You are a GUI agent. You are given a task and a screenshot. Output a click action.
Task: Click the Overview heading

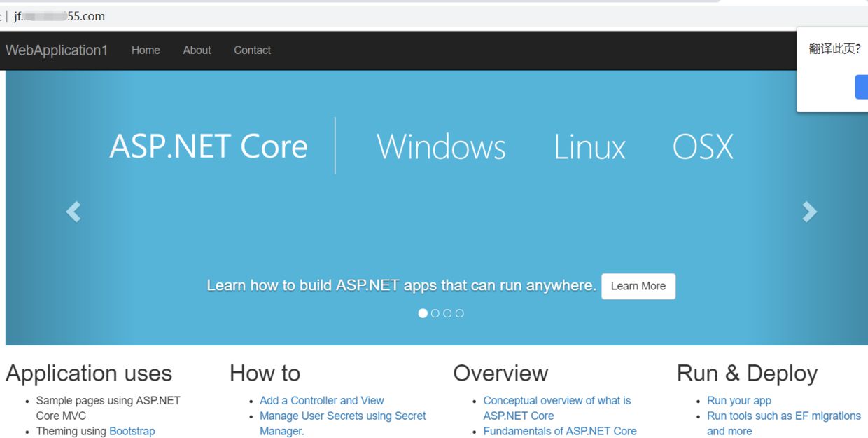500,374
